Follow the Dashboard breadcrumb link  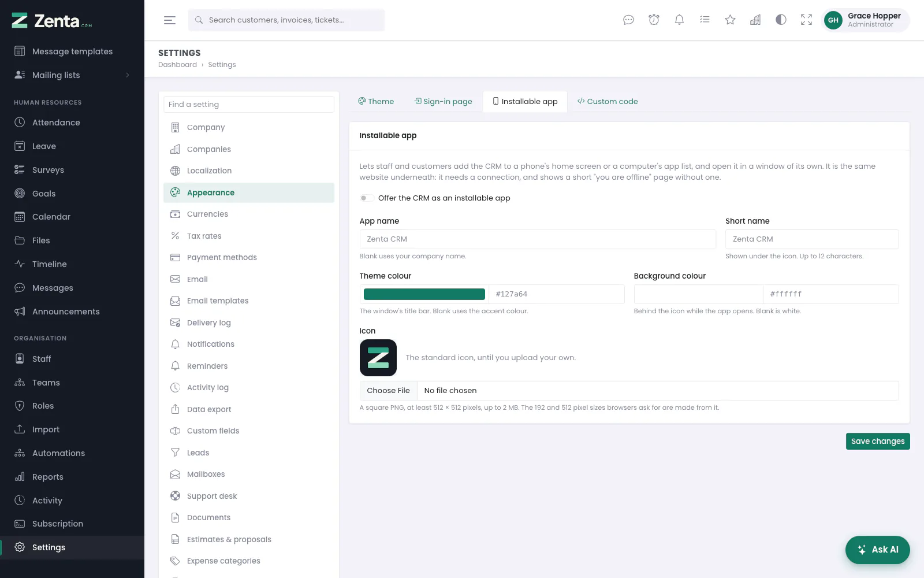(177, 65)
